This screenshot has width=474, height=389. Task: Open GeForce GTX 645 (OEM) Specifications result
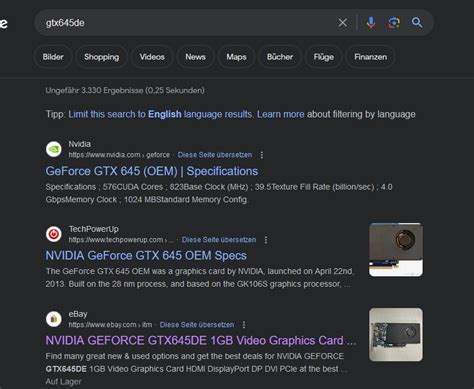[x=152, y=171]
